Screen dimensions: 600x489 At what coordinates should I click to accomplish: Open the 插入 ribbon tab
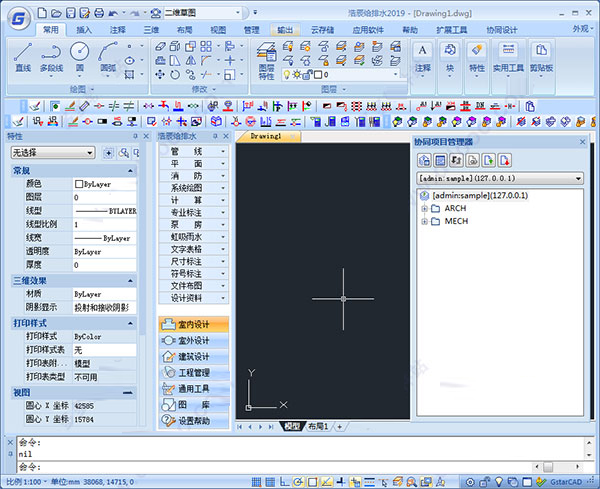[84, 30]
